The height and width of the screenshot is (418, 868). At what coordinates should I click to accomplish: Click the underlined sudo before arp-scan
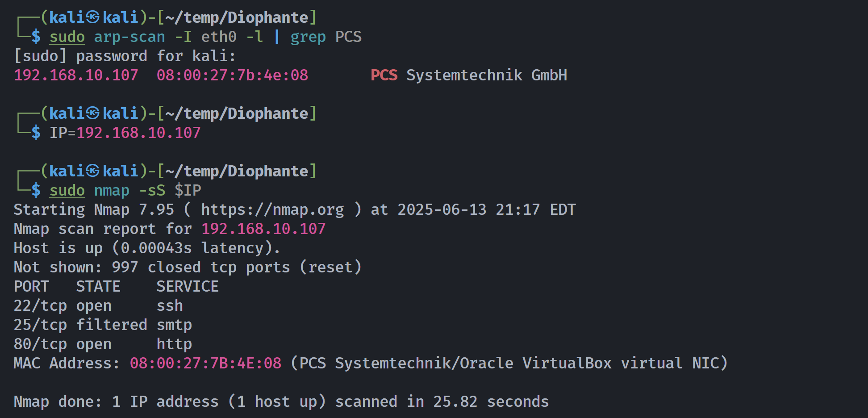coord(67,37)
